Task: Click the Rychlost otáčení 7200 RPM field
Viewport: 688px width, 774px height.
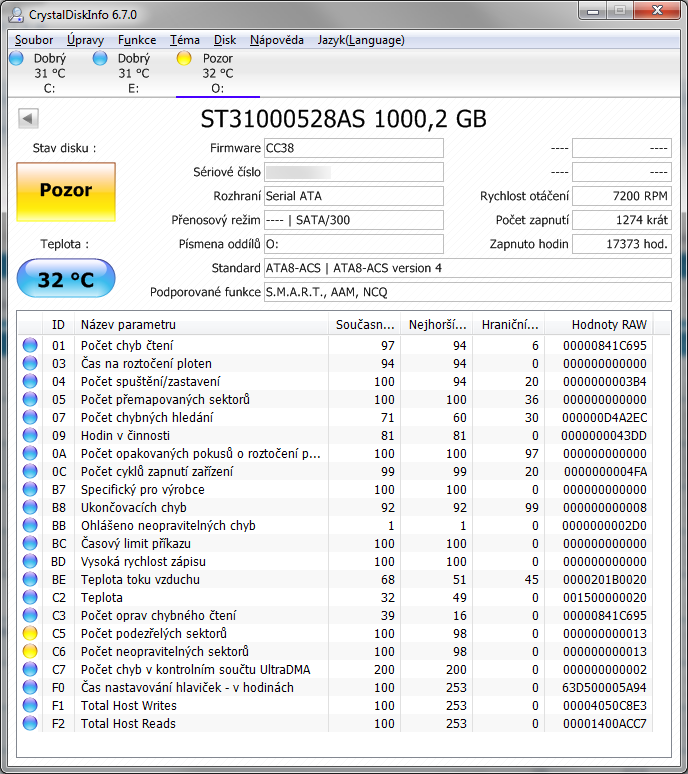Action: [621, 196]
